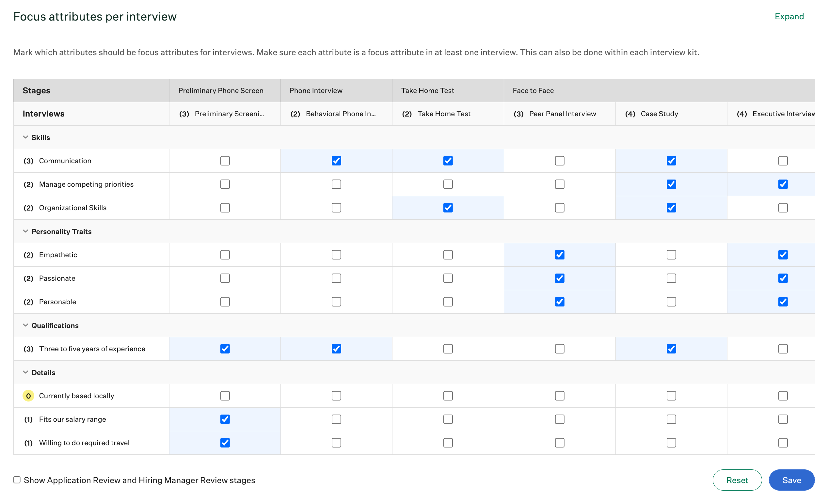Collapse the Skills section
This screenshot has height=504, width=828.
click(25, 137)
